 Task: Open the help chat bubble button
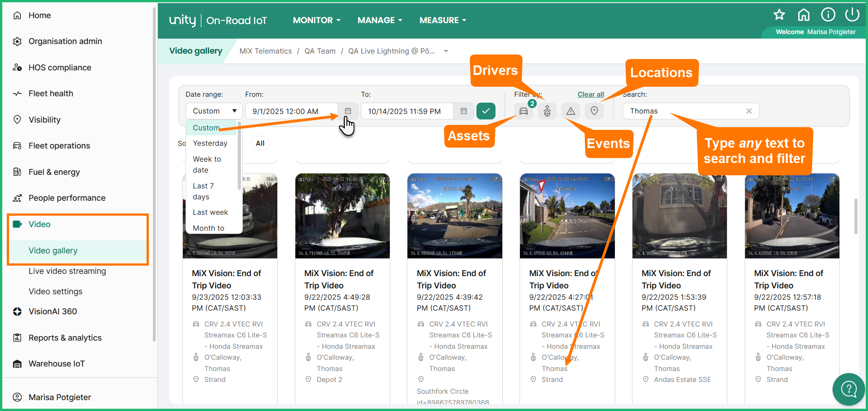click(x=849, y=389)
